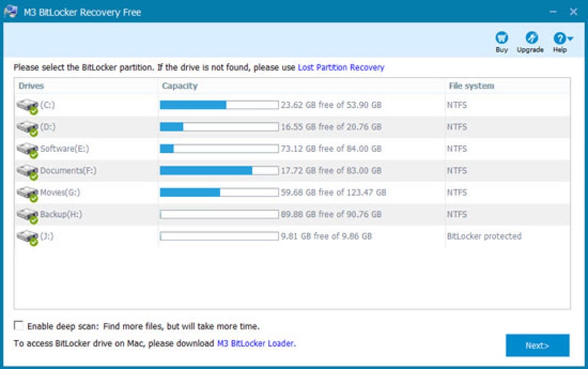Select the (D:) drive icon
The image size is (588, 369).
[28, 128]
